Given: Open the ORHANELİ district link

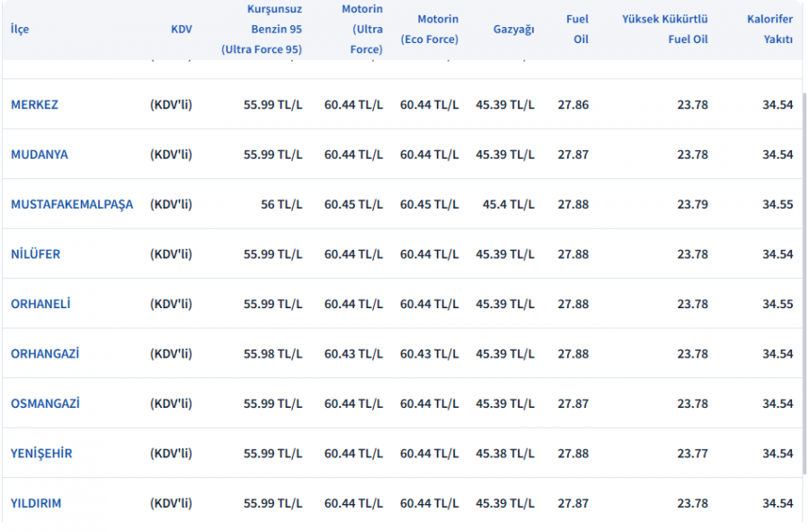Looking at the screenshot, I should pyautogui.click(x=40, y=304).
